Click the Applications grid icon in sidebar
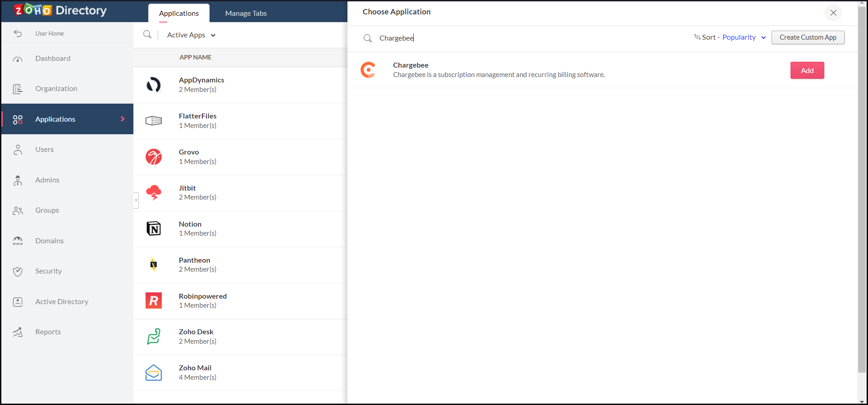The image size is (868, 405). [x=18, y=119]
